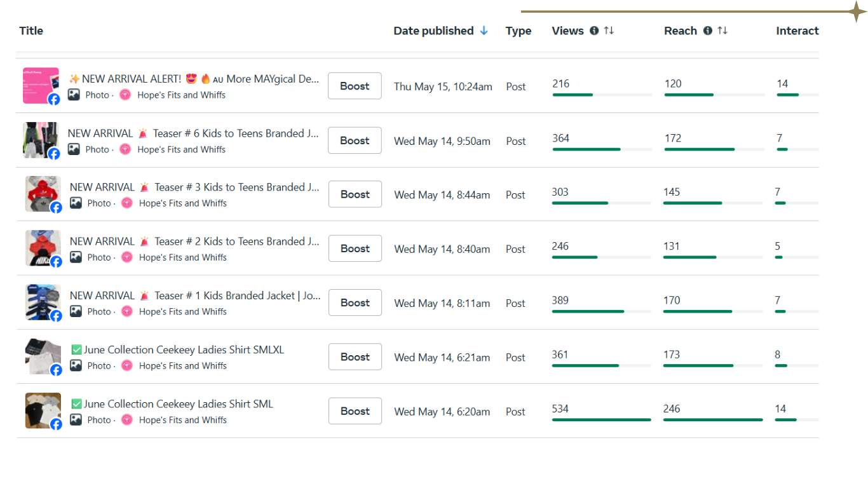Viewport: 868px width, 488px height.
Task: Open the Teaser # 2 Kids to Teens post title
Action: [x=194, y=241]
